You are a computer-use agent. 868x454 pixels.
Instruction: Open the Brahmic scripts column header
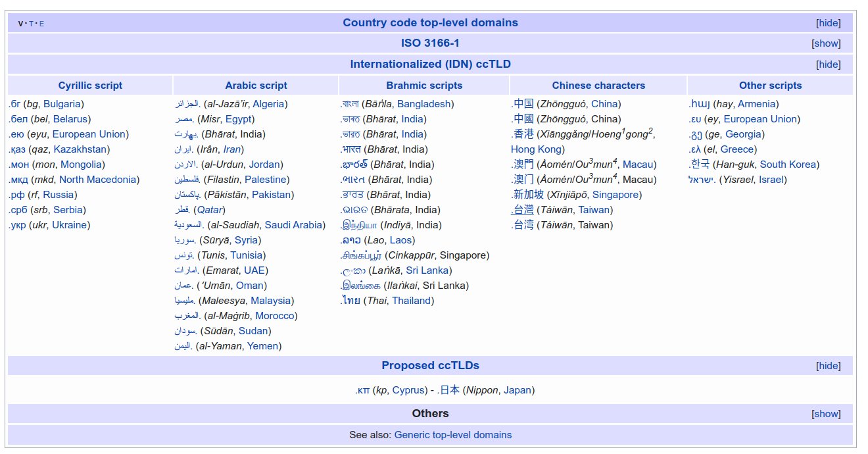424,86
